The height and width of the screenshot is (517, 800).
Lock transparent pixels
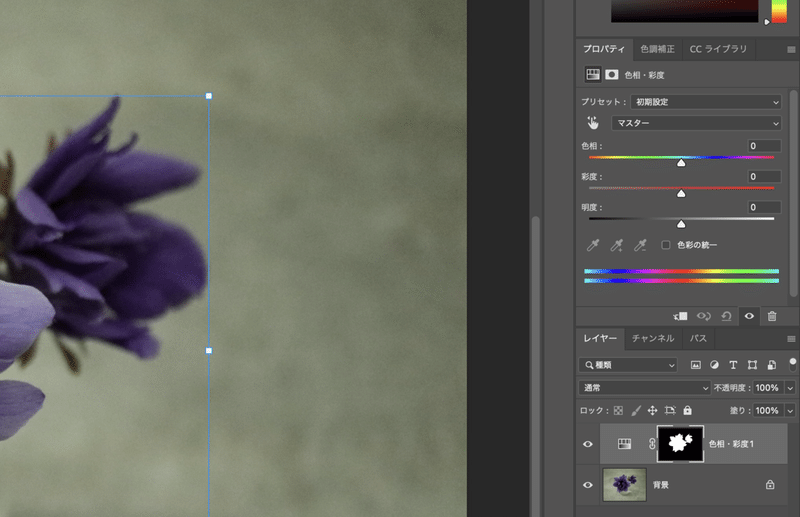[x=618, y=410]
